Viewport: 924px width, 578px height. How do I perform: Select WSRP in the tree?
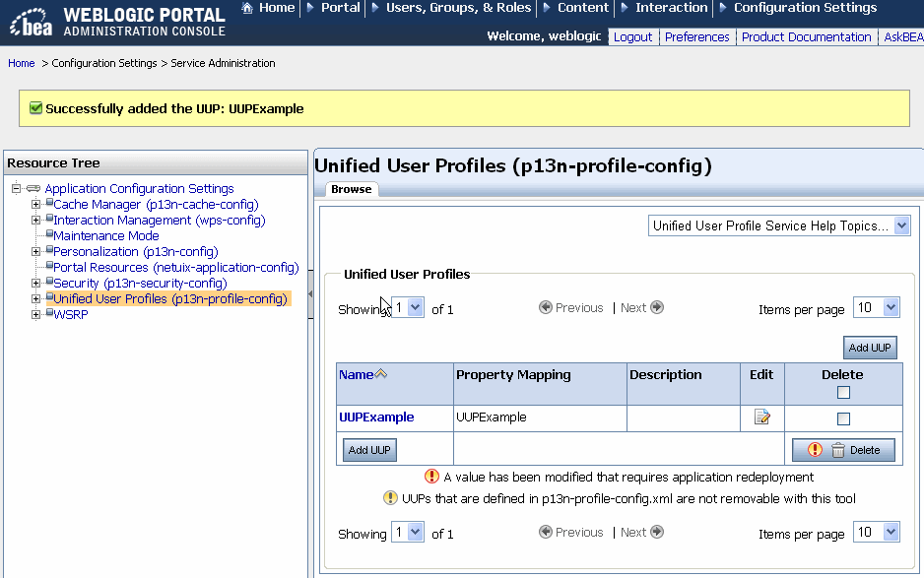71,315
